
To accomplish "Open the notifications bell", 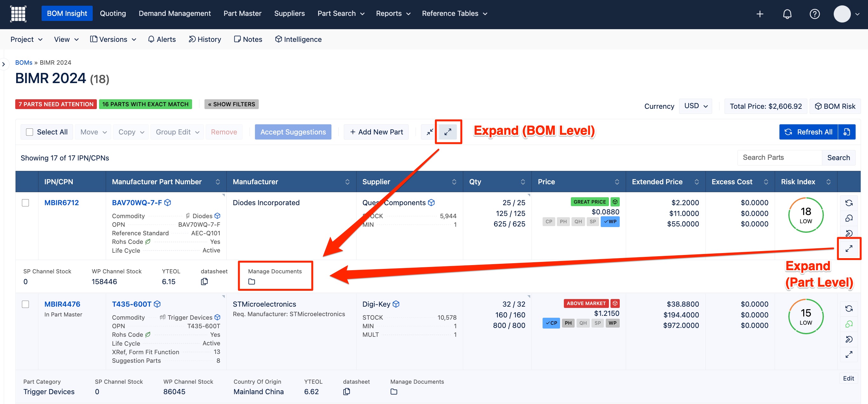I will click(x=787, y=14).
